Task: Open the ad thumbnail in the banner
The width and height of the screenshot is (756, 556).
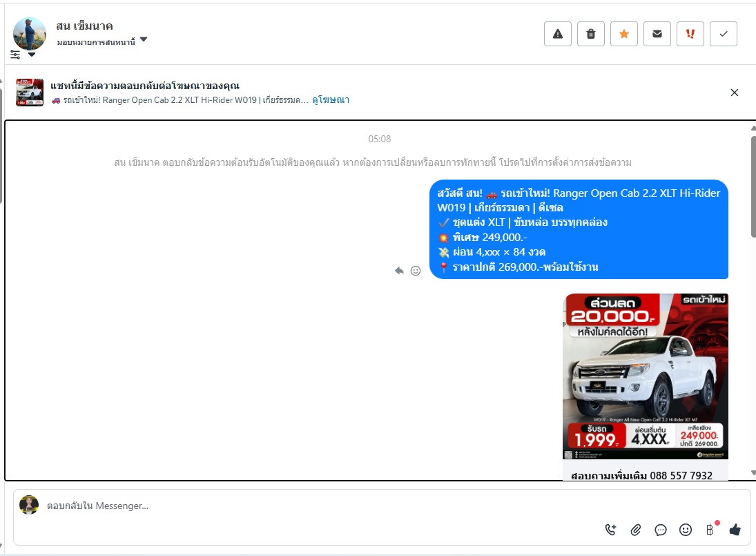Action: coord(30,92)
